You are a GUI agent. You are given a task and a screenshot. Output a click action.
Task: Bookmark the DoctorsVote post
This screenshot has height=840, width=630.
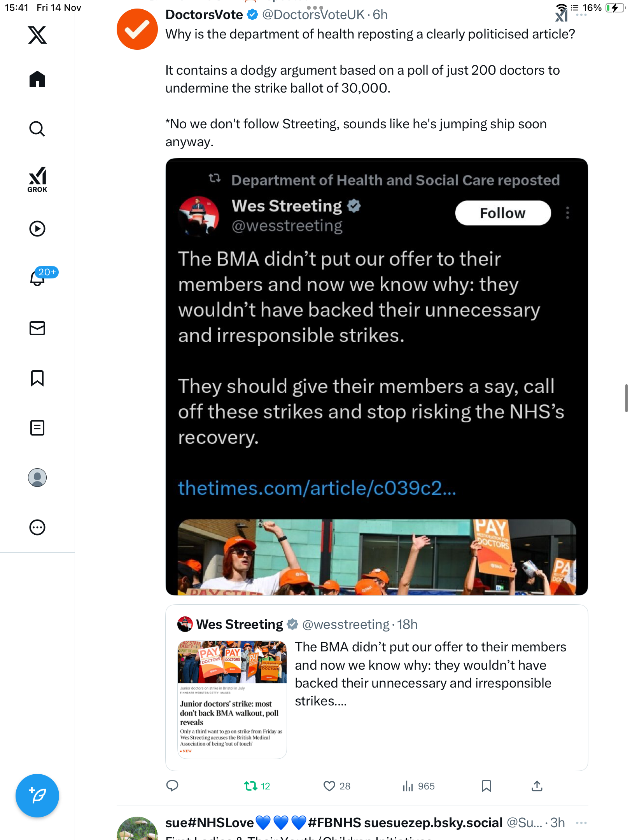[486, 786]
